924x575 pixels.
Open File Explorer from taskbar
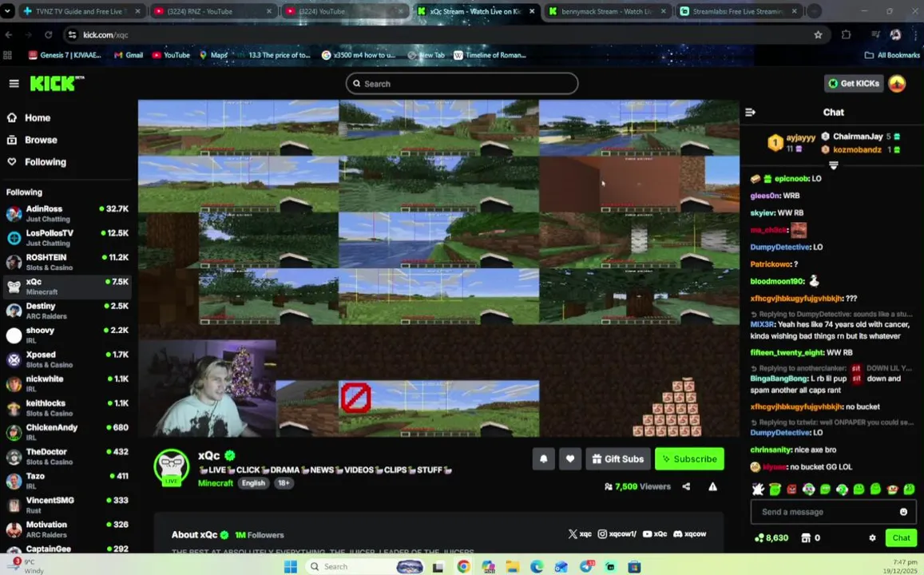(x=512, y=567)
